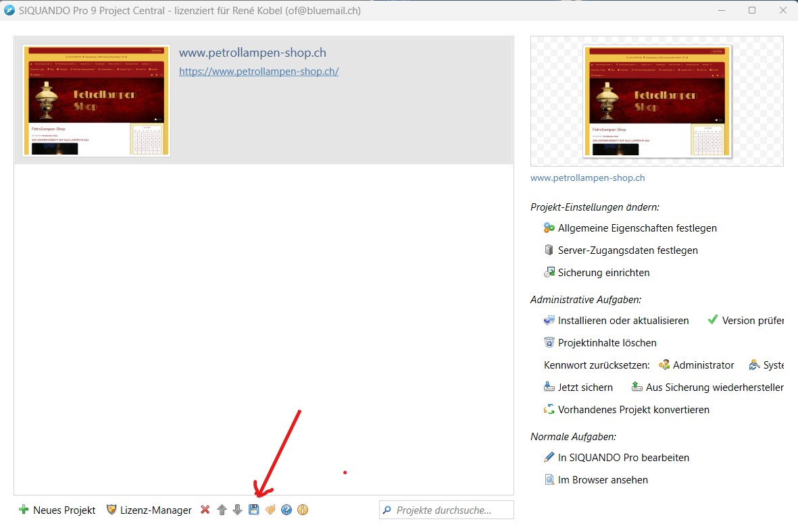Click the orange handshake icon in toolbar
The width and height of the screenshot is (798, 532).
270,510
